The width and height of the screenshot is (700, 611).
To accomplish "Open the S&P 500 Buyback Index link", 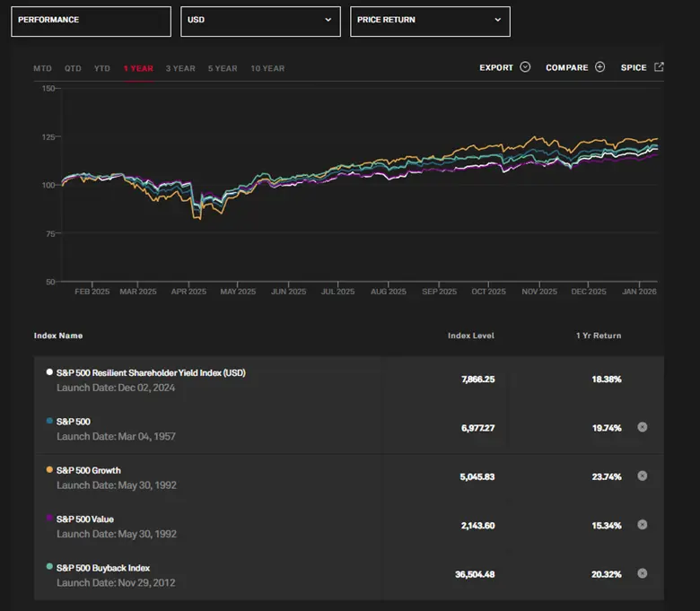I will tap(103, 568).
